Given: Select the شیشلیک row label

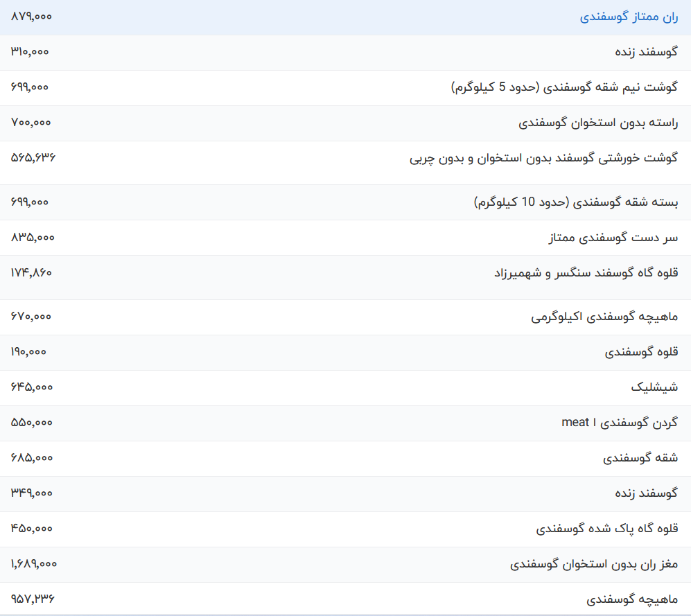Looking at the screenshot, I should click(x=654, y=387).
